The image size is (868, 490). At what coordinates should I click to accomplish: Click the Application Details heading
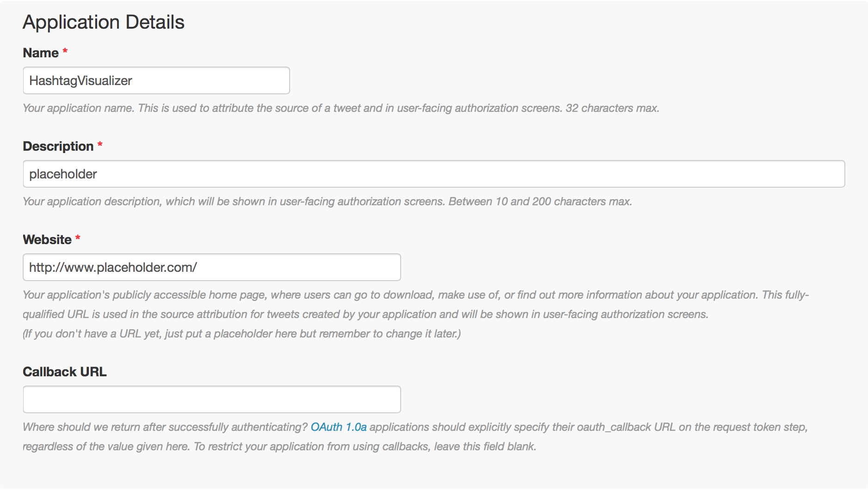(x=104, y=21)
